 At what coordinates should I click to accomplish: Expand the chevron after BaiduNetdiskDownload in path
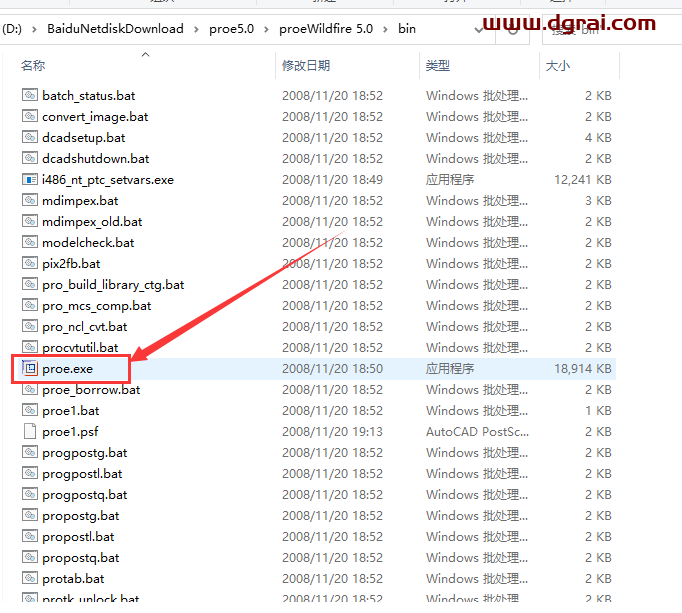[x=196, y=29]
